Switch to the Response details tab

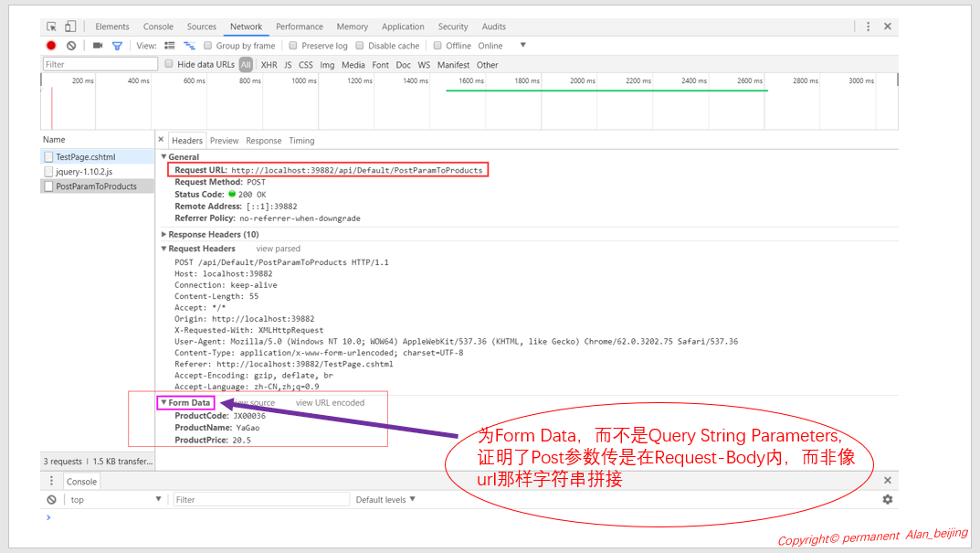point(263,141)
